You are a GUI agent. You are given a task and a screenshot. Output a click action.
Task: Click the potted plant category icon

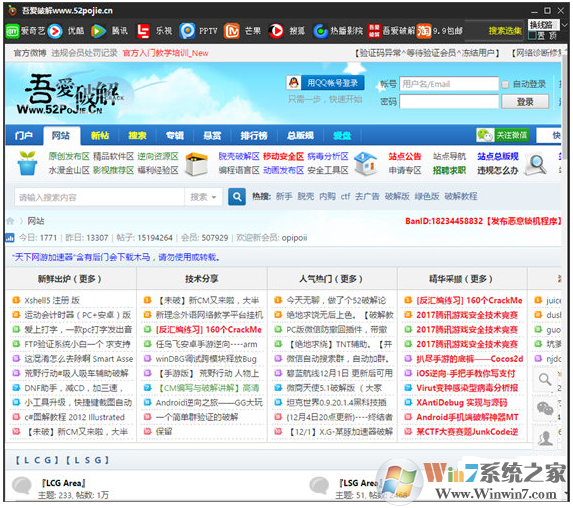pos(27,163)
